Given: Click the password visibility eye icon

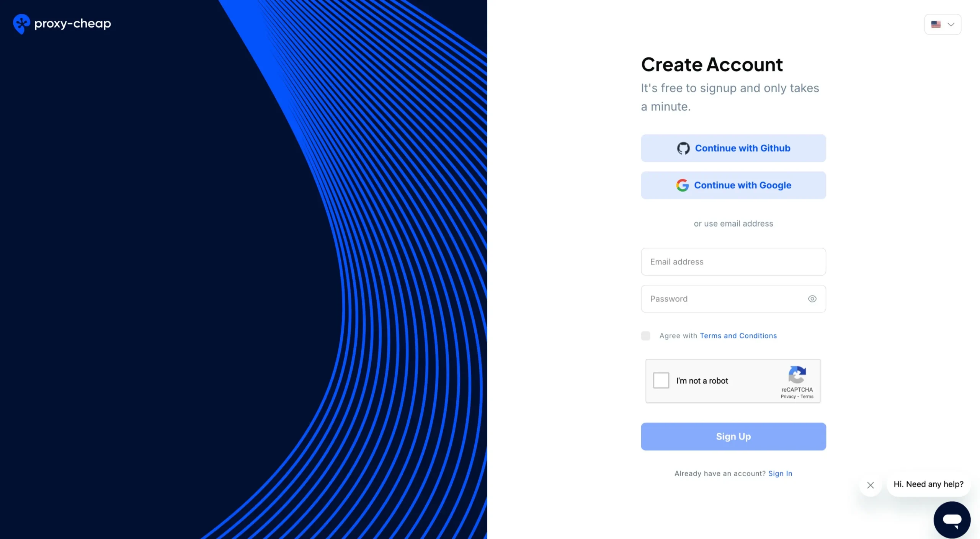Looking at the screenshot, I should tap(812, 299).
